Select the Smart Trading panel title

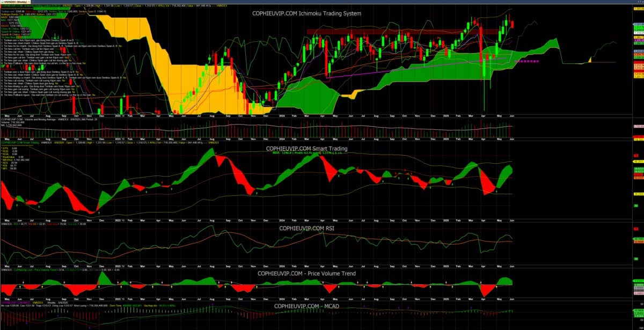pyautogui.click(x=306, y=149)
